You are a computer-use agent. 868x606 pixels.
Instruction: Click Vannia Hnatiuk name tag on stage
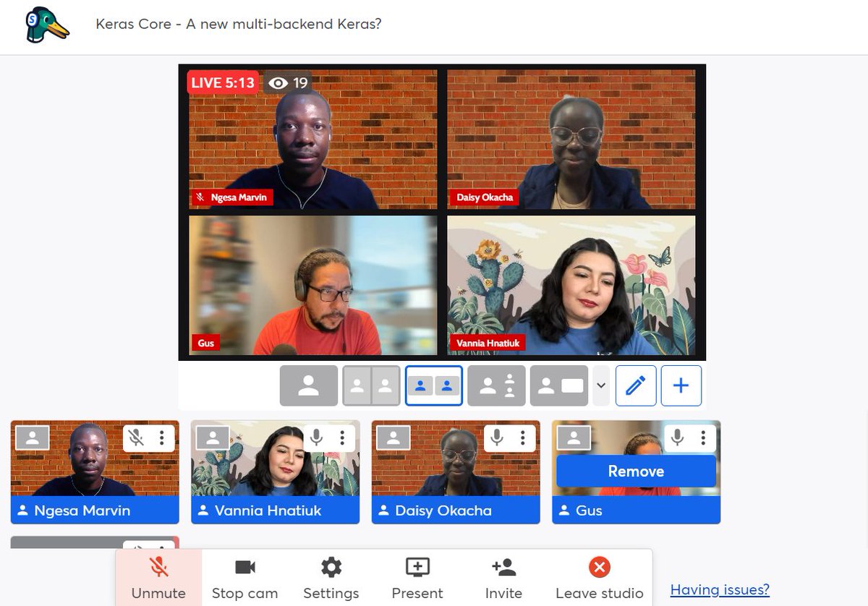(488, 343)
